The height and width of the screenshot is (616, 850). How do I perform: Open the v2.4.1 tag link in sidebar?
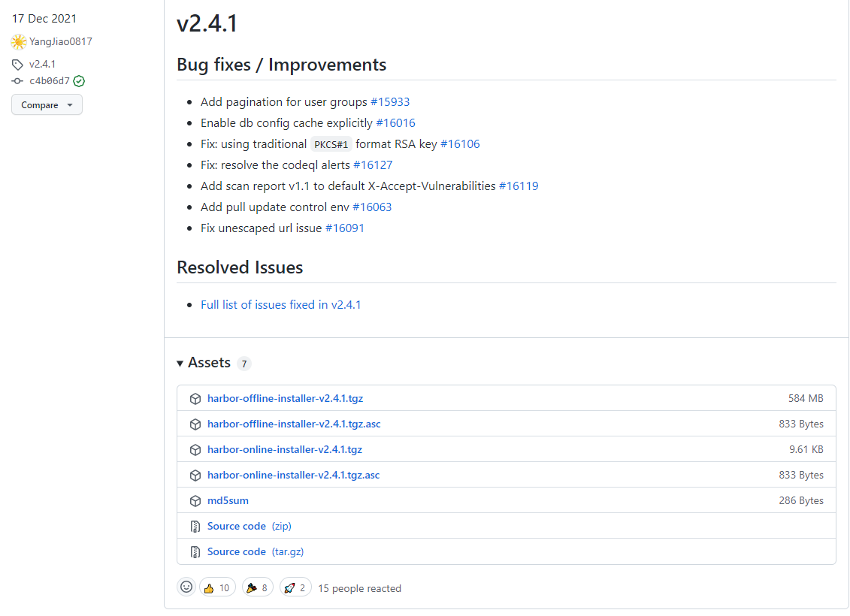(42, 65)
